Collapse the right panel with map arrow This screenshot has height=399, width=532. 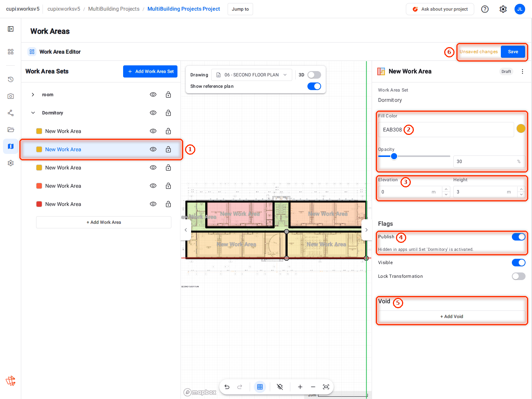pyautogui.click(x=366, y=230)
